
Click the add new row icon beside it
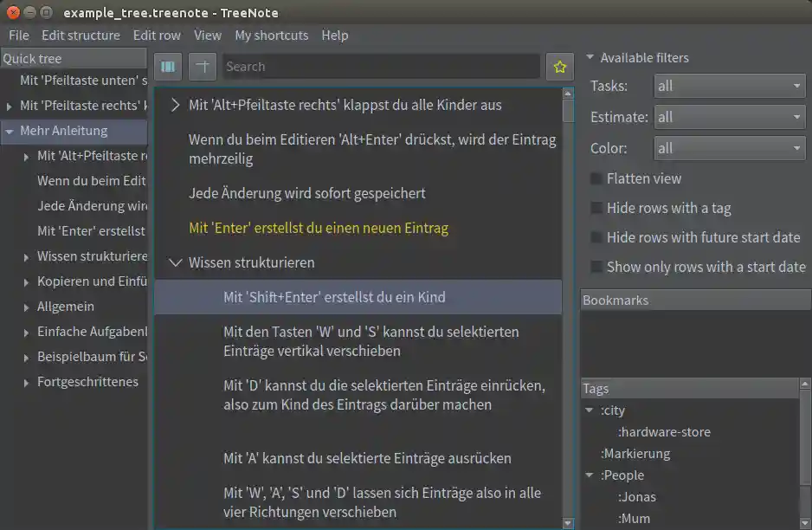pos(203,66)
